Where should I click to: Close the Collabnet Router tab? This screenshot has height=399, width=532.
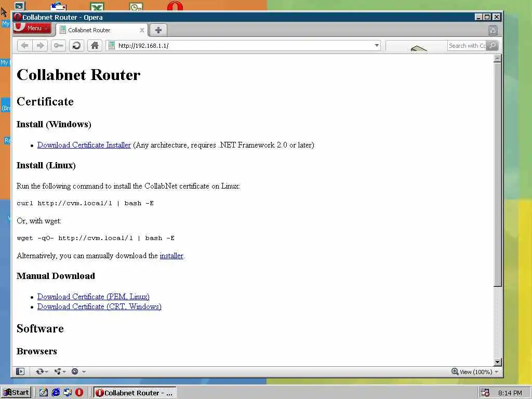pos(142,30)
